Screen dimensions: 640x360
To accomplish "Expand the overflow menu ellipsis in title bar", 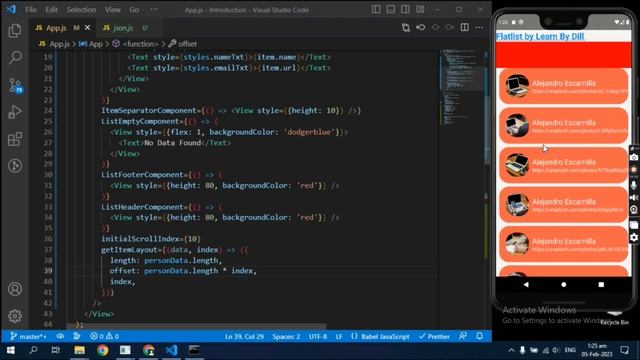I will (154, 10).
